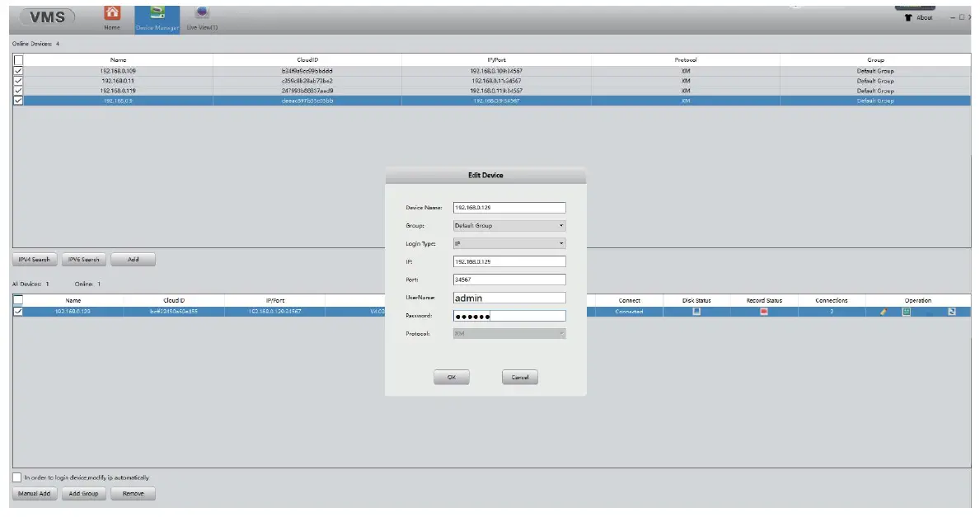Select cloud ID c359c8b28ab73be2 cell
The image size is (980, 517).
307,82
